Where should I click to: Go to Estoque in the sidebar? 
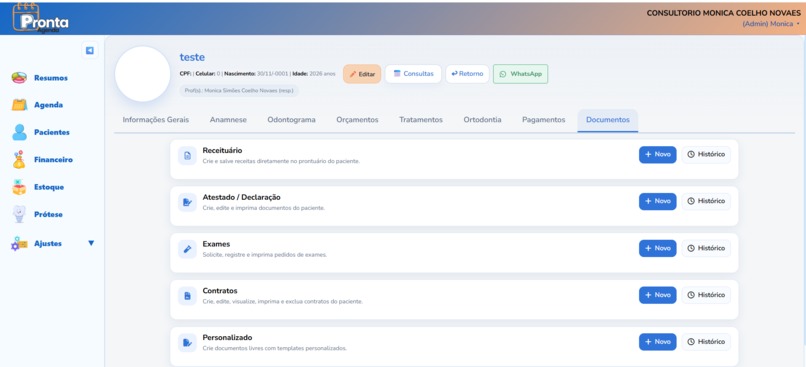[x=49, y=187]
